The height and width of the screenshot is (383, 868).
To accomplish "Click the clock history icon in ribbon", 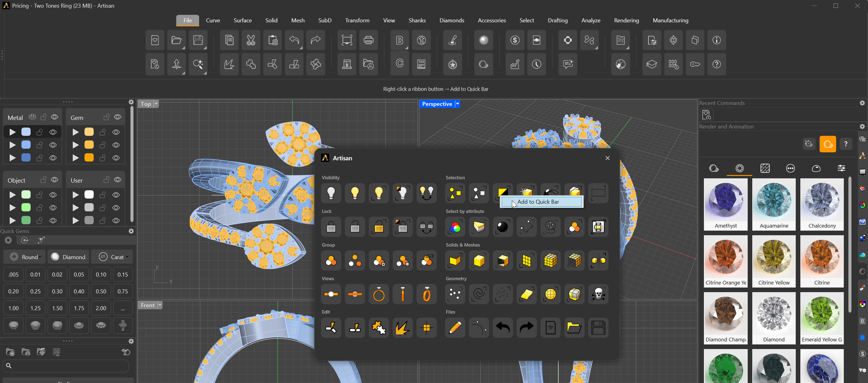I will tap(536, 64).
